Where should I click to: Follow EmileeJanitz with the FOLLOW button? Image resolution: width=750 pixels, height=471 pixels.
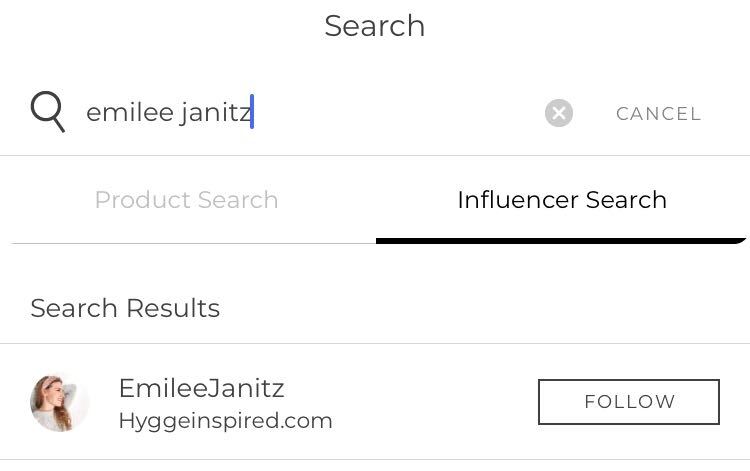point(628,402)
